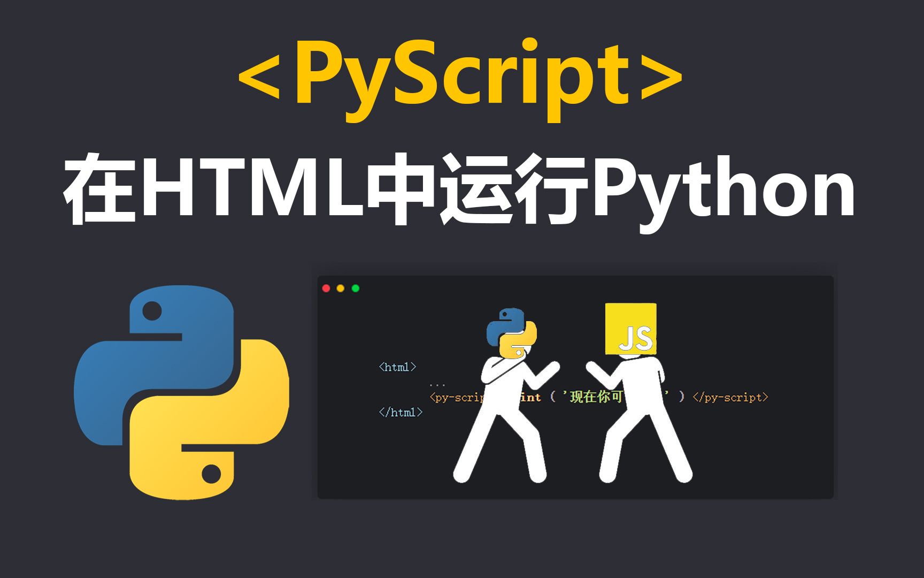This screenshot has height=578, width=924.
Task: Click the large Python logo
Action: tap(182, 392)
